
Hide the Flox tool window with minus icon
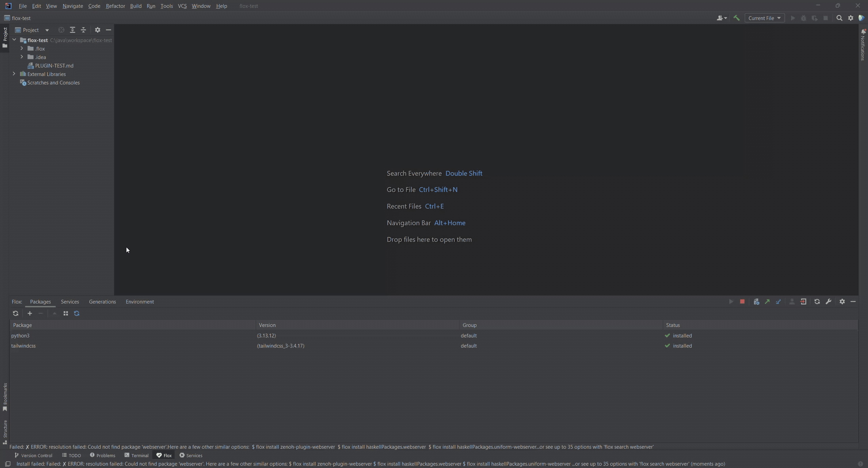(x=853, y=301)
